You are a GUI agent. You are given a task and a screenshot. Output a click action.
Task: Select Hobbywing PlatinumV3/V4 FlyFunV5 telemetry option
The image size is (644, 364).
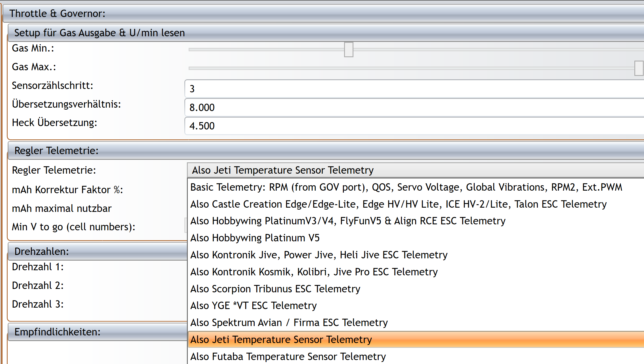347,221
